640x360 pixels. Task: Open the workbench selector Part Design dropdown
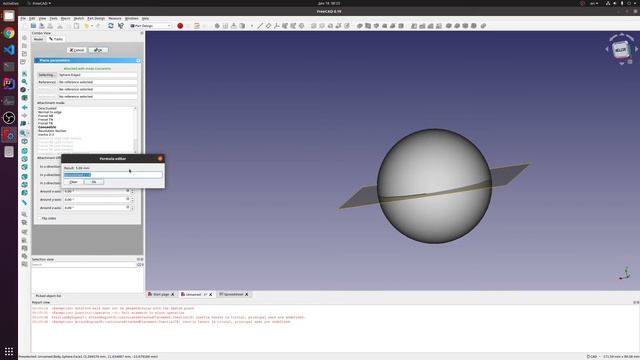(151, 26)
